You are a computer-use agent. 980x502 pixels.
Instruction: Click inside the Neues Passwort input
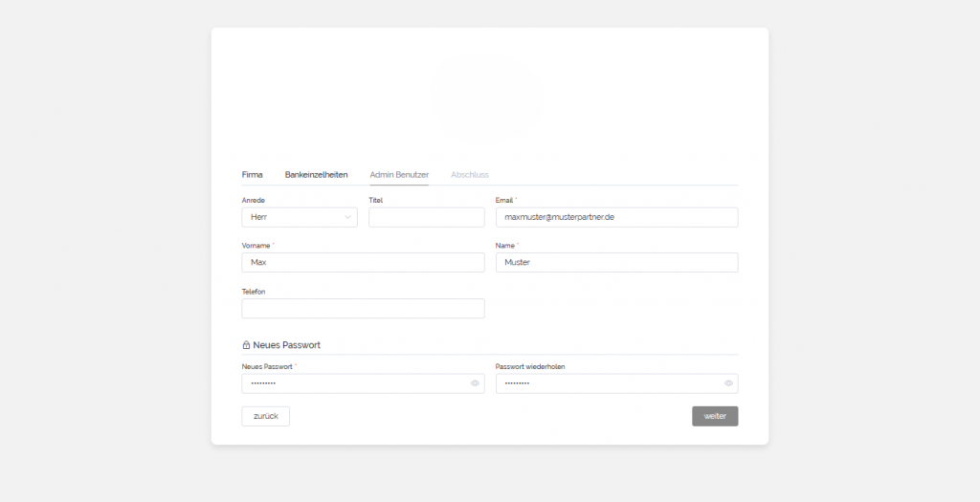(354, 383)
